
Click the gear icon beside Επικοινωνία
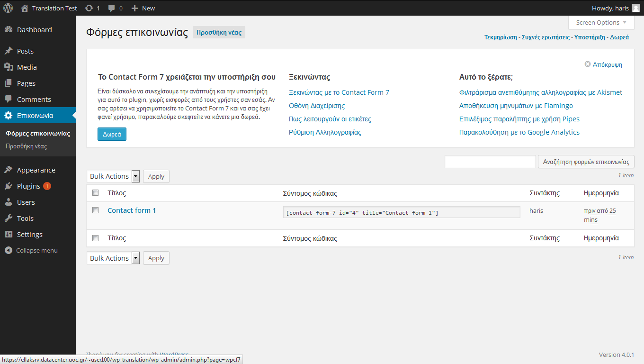point(9,115)
